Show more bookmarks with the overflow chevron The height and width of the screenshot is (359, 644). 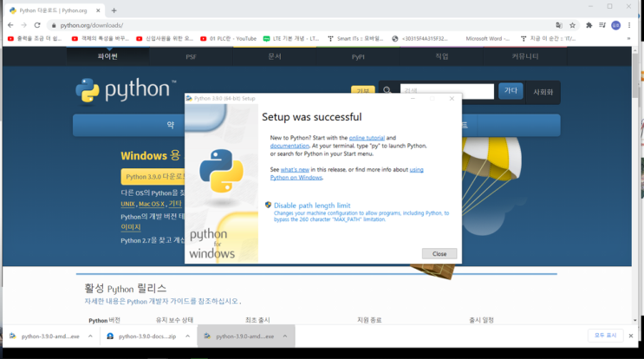628,39
